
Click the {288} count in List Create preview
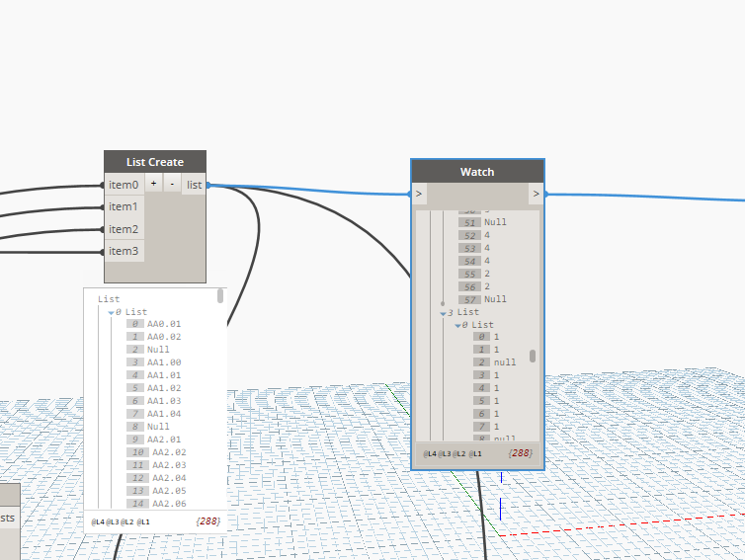pos(208,521)
